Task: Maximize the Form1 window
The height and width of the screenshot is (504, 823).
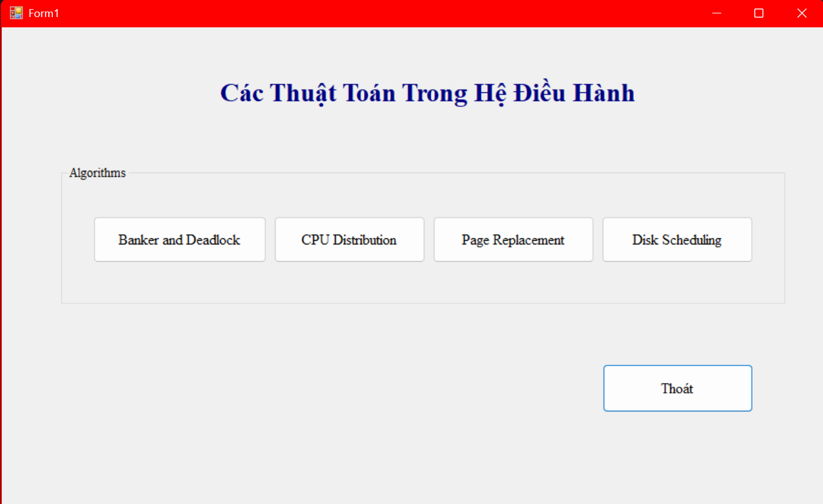Action: 759,13
